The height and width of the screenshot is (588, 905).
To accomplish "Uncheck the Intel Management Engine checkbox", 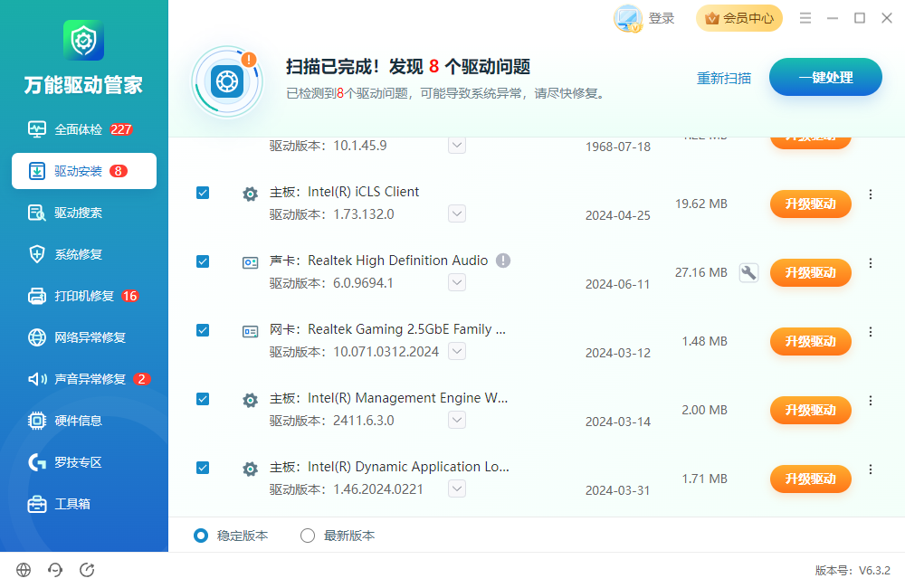I will tap(203, 399).
